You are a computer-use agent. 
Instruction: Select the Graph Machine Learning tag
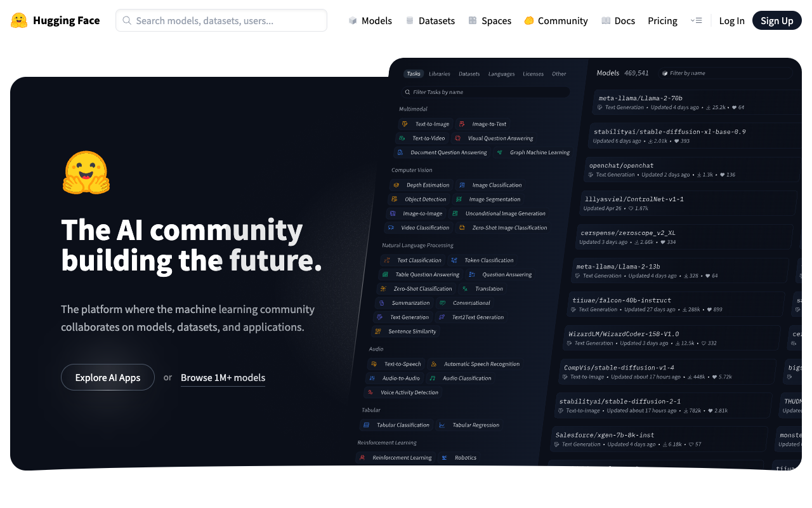tap(534, 152)
